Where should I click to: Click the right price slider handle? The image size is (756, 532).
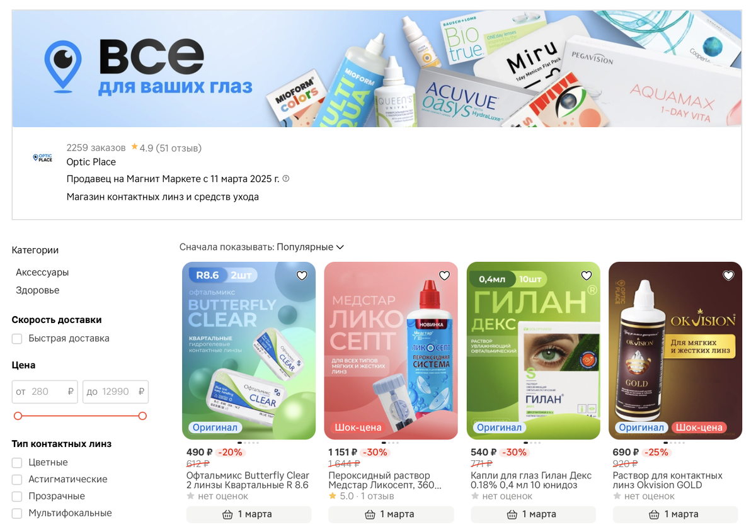142,416
